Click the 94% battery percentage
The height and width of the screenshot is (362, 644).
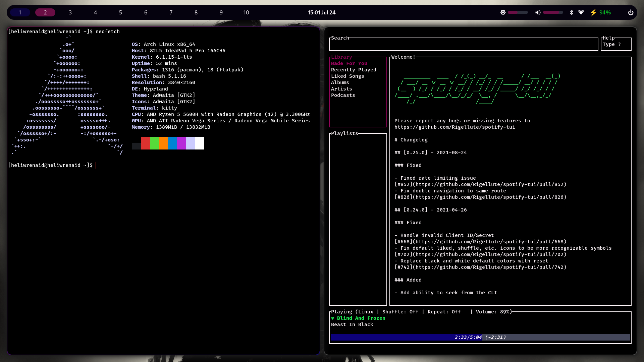click(605, 12)
